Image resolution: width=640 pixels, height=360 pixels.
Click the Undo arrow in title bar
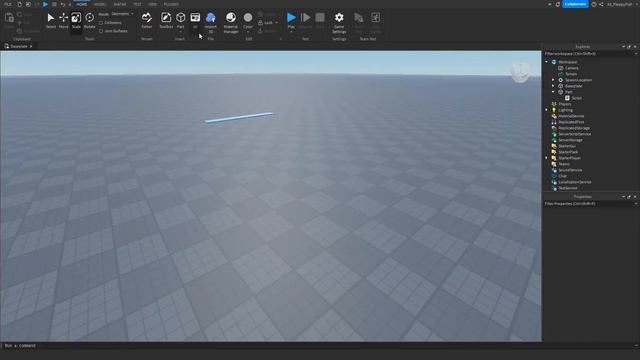click(x=62, y=4)
